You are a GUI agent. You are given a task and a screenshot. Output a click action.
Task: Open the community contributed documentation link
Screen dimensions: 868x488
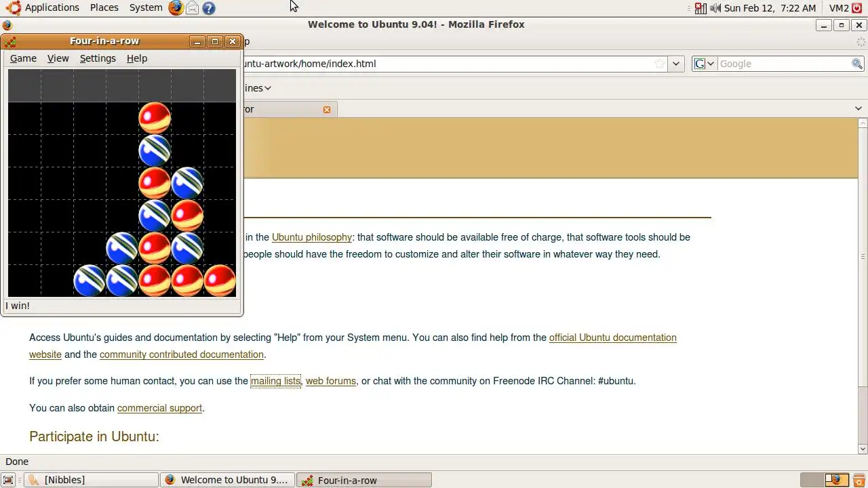tap(182, 354)
